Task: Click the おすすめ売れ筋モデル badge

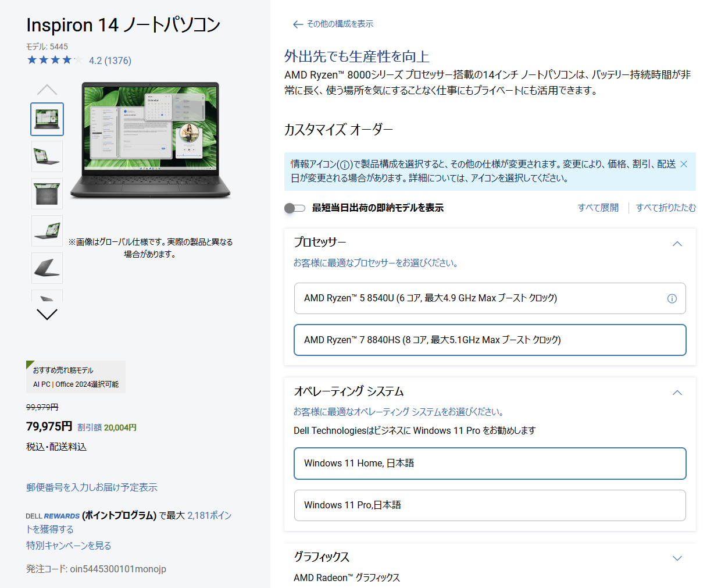Action: (63, 370)
